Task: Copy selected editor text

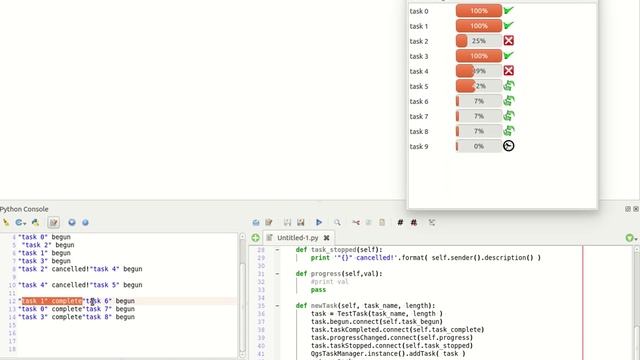Action: point(369,222)
